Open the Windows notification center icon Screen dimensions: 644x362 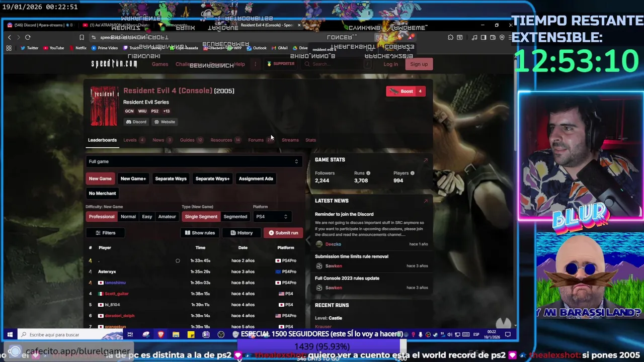tap(508, 334)
